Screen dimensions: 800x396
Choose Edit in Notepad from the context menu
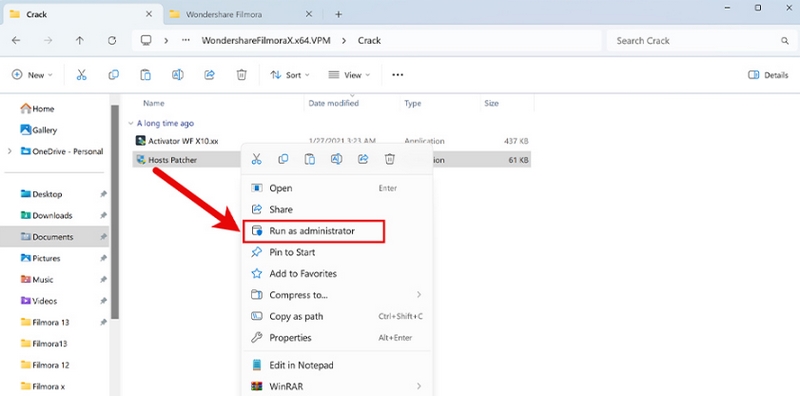[337, 365]
